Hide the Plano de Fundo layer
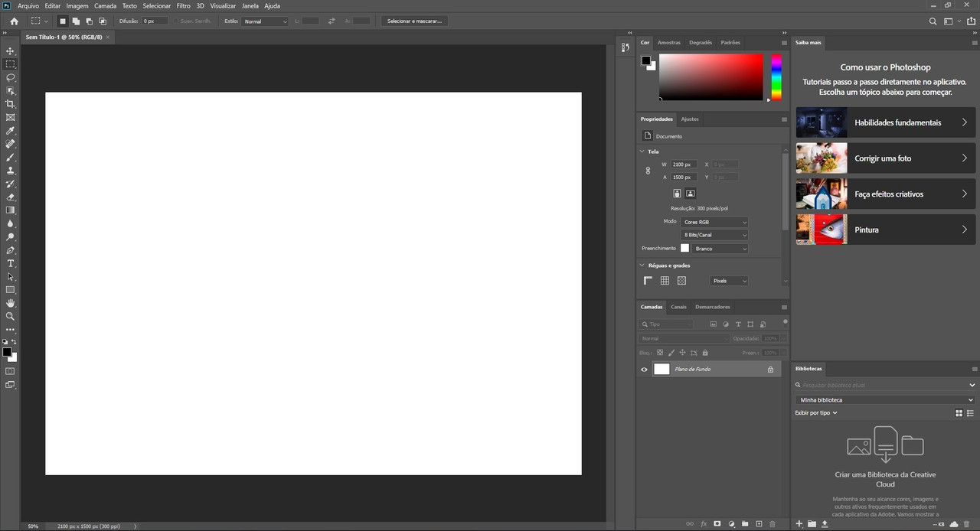The height and width of the screenshot is (531, 980). [x=644, y=370]
